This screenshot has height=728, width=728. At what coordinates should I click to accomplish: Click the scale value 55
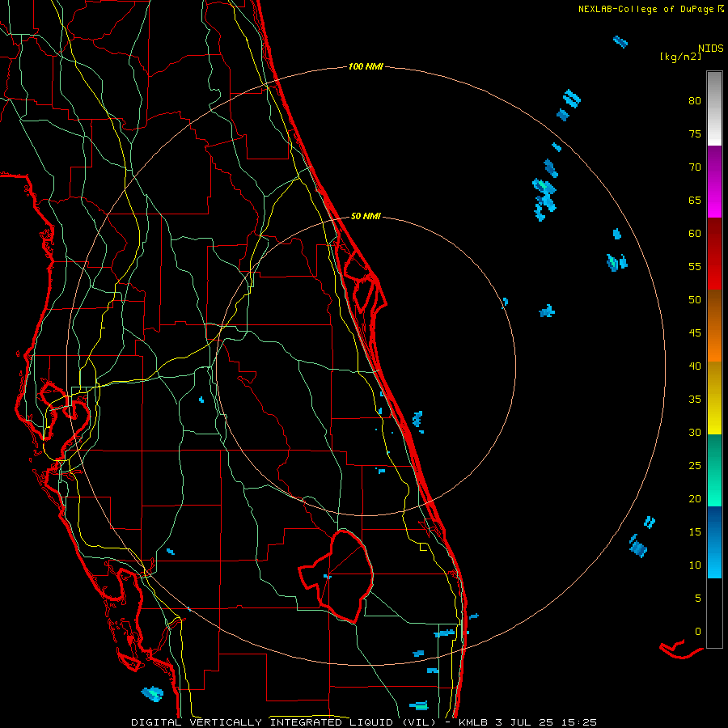pyautogui.click(x=695, y=266)
